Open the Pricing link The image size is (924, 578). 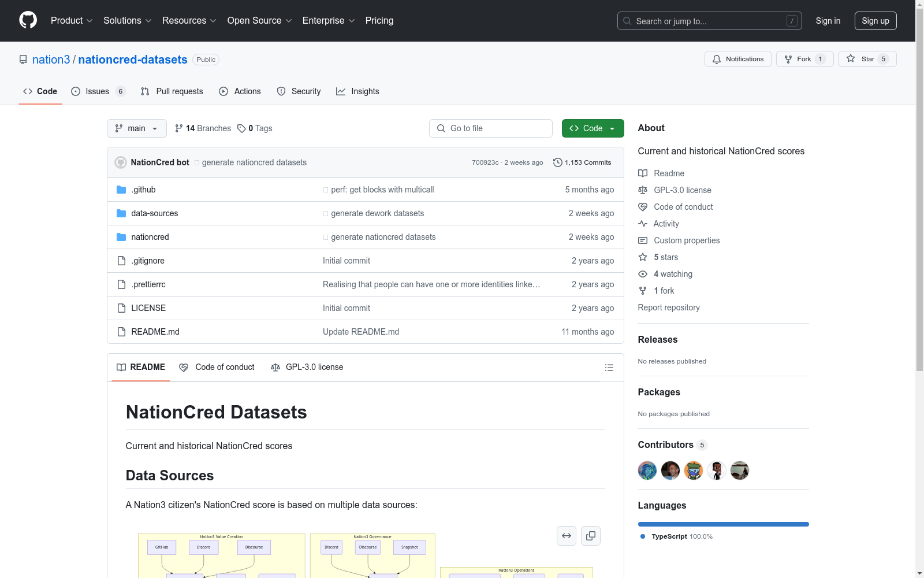(x=379, y=21)
